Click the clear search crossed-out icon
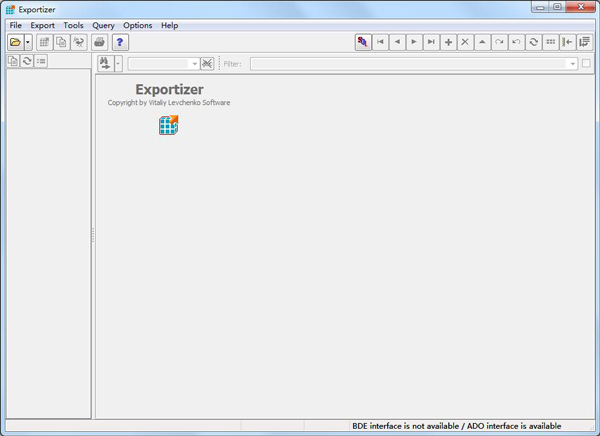The height and width of the screenshot is (436, 600). [x=207, y=64]
